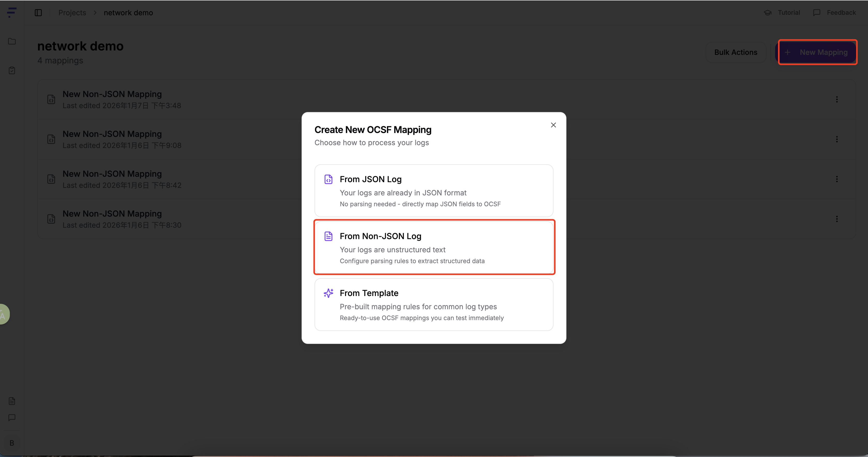Open Bulk Actions menu
The width and height of the screenshot is (868, 457).
point(736,52)
